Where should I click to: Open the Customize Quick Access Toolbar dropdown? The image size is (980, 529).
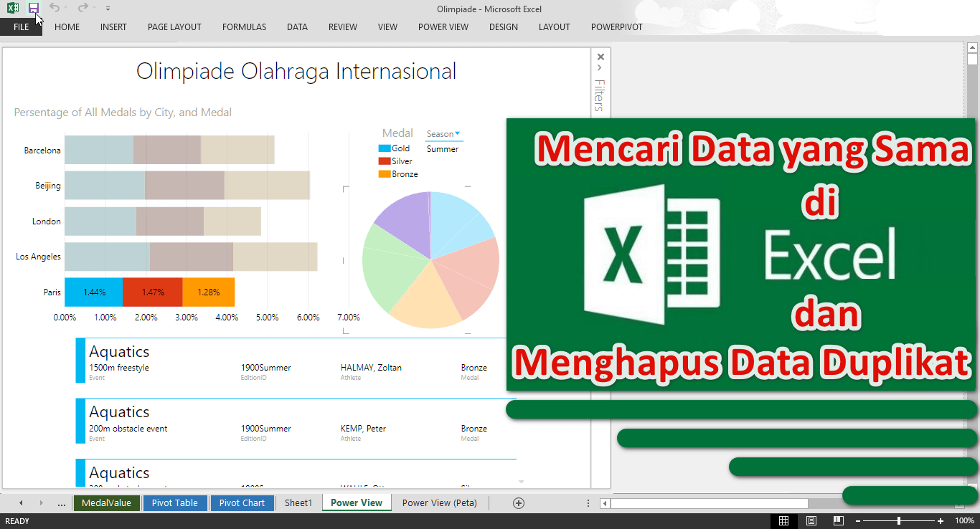point(108,9)
